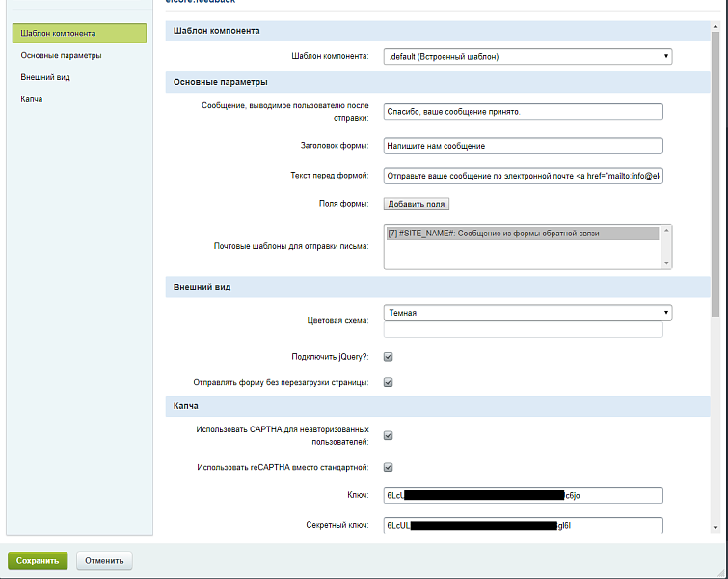
Task: Click the Текст перед формой field
Action: [x=523, y=177]
